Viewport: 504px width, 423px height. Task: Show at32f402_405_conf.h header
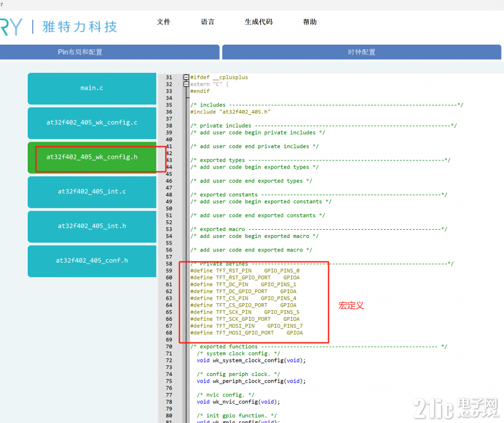tap(92, 261)
